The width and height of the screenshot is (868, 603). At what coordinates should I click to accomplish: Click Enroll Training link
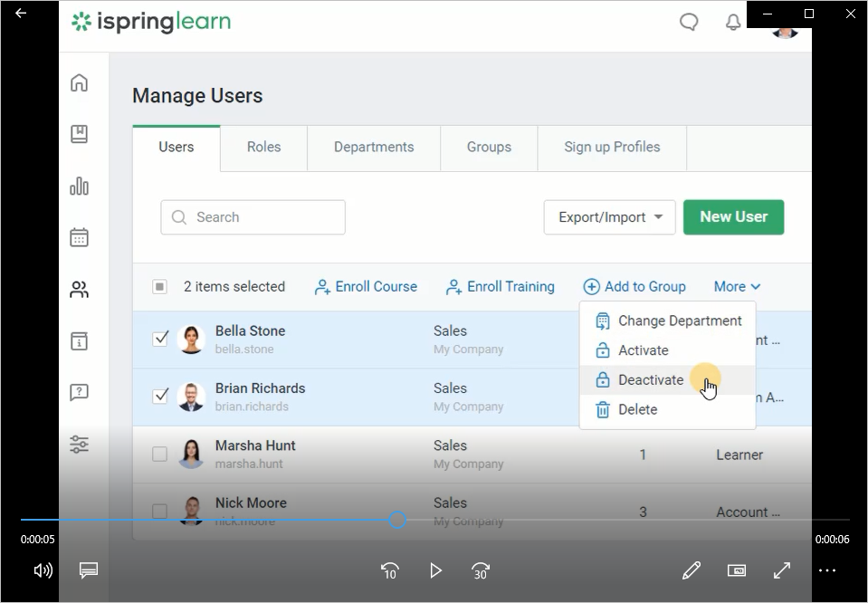[501, 287]
